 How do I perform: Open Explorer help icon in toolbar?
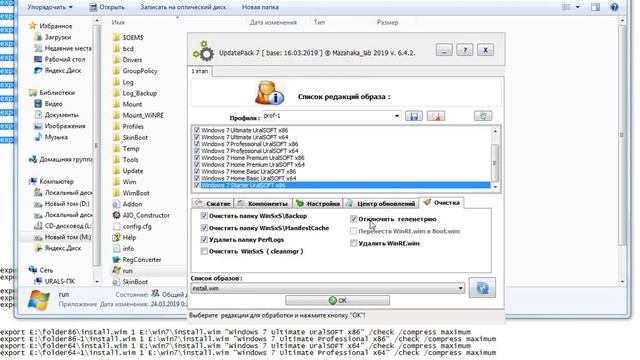point(614,7)
